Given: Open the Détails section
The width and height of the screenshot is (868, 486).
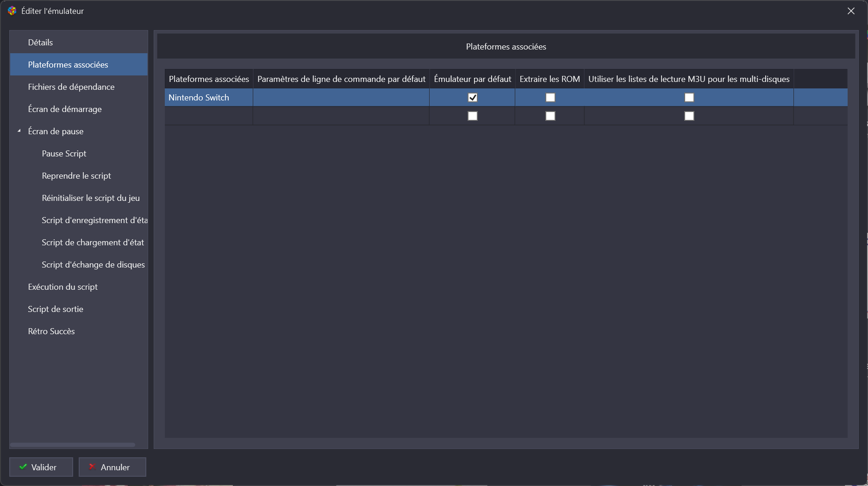Looking at the screenshot, I should [x=40, y=43].
